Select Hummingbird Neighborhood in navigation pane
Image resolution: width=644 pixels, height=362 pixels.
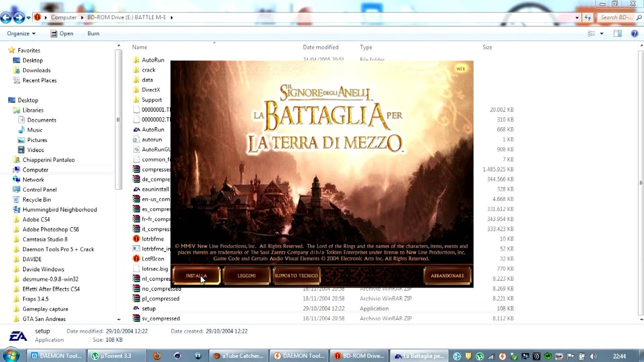coord(59,210)
